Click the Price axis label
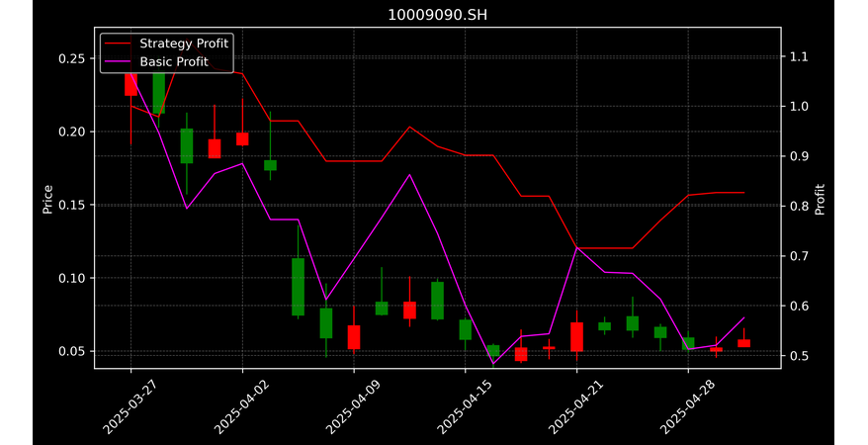Viewport: 868px width, 445px height. [47, 199]
